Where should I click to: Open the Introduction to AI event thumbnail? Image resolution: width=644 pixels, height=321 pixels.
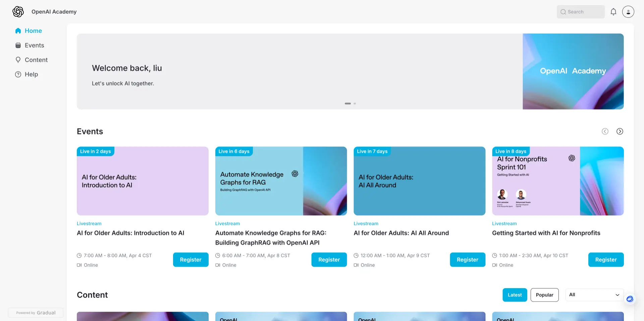pyautogui.click(x=143, y=181)
